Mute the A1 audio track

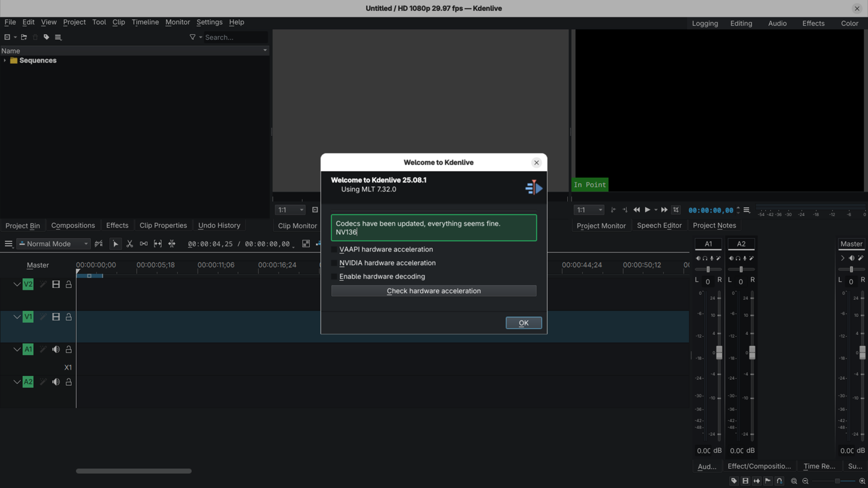56,349
